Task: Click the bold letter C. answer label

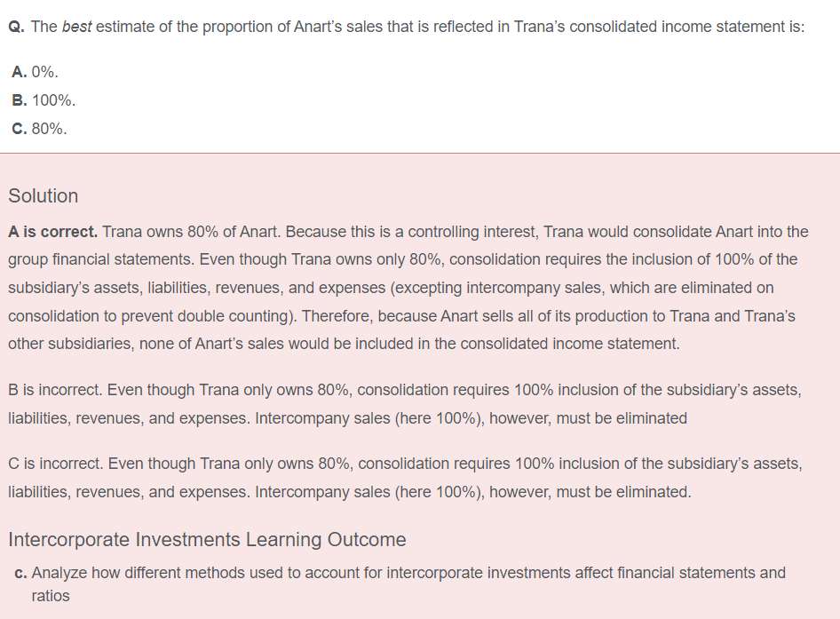Action: pyautogui.click(x=20, y=129)
